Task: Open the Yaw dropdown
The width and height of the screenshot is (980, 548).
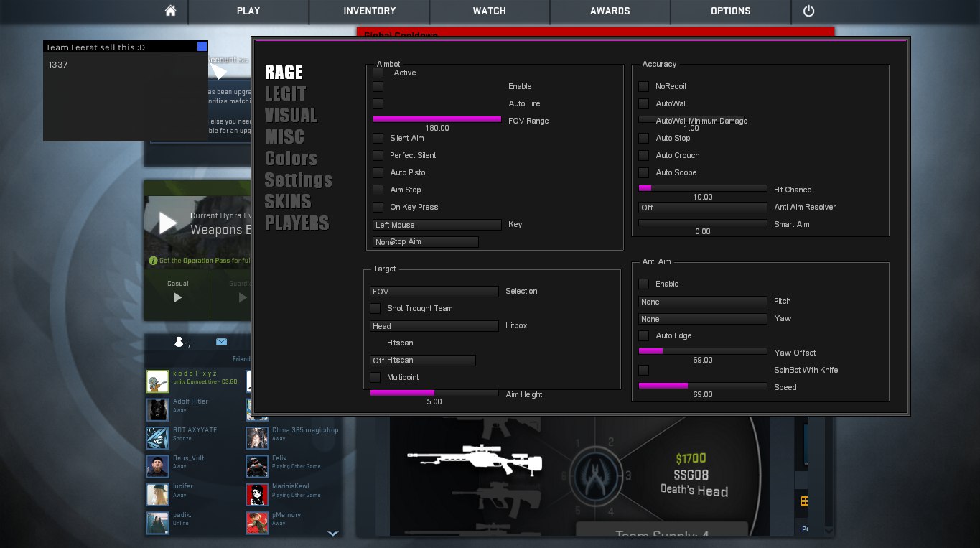Action: [703, 319]
